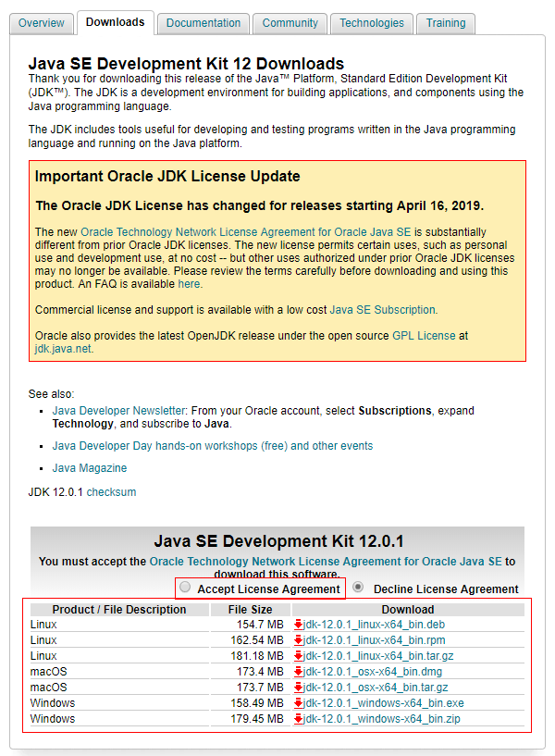The width and height of the screenshot is (555, 756).
Task: Download jdk-12.0.1_linux-x64_bin.deb file link
Action: [374, 625]
